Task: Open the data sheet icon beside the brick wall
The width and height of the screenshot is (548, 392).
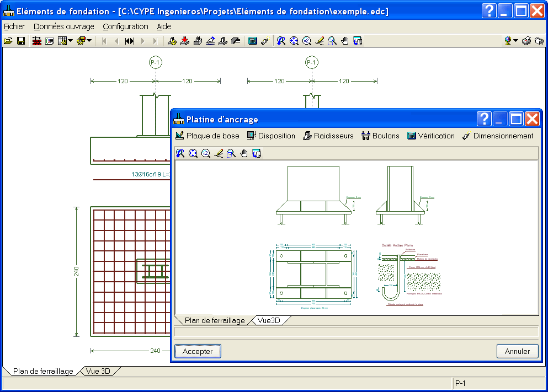Action: pos(50,41)
